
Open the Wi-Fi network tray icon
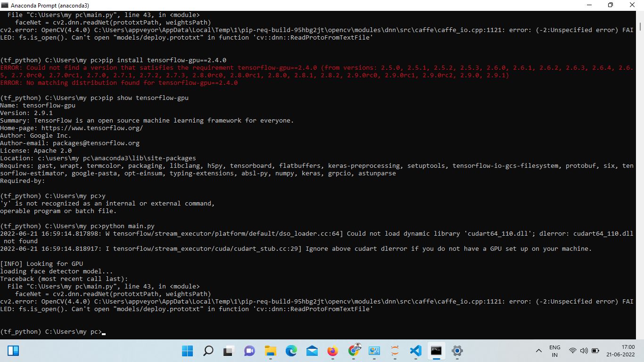tap(573, 351)
